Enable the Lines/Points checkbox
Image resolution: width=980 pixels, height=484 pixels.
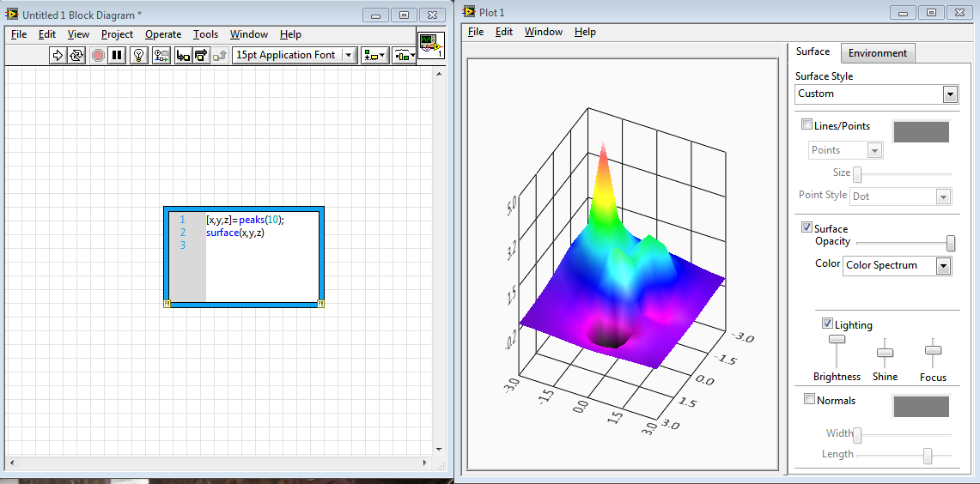click(807, 125)
